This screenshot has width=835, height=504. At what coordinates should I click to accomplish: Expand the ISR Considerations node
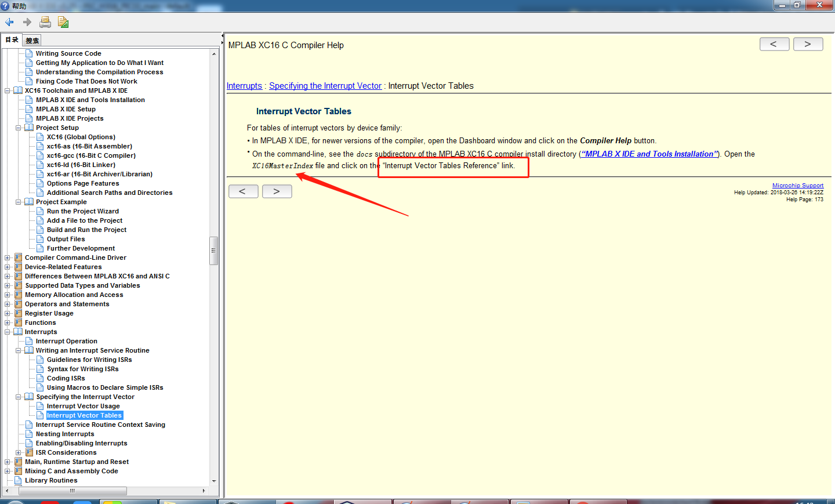[19, 452]
